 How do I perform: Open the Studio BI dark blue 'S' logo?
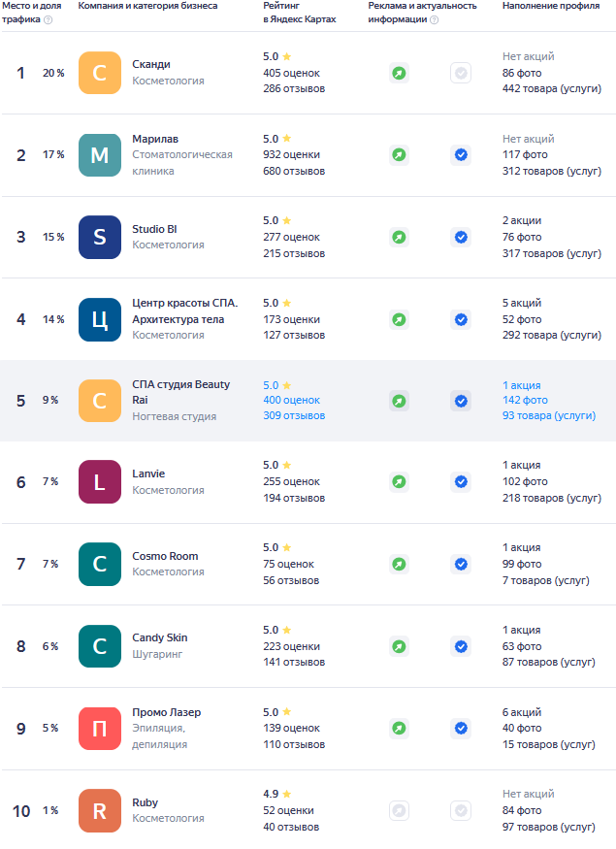100,237
